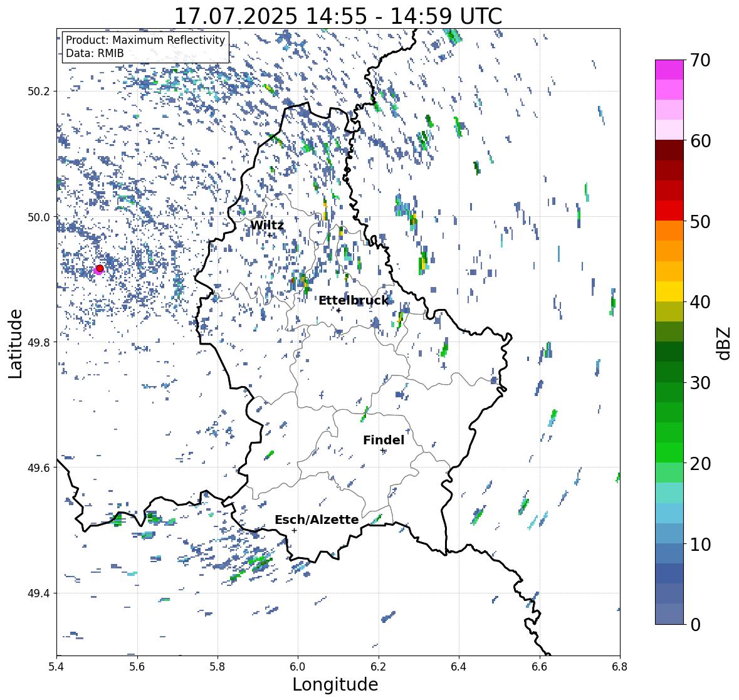Image resolution: width=739 pixels, height=700 pixels.
Task: Click the 49.6 latitude tick label
Action: click(39, 468)
